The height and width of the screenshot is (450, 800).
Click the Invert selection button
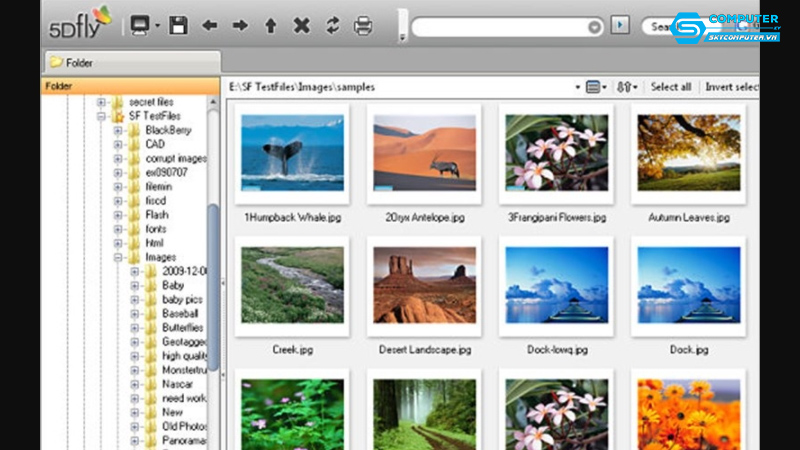pos(731,87)
